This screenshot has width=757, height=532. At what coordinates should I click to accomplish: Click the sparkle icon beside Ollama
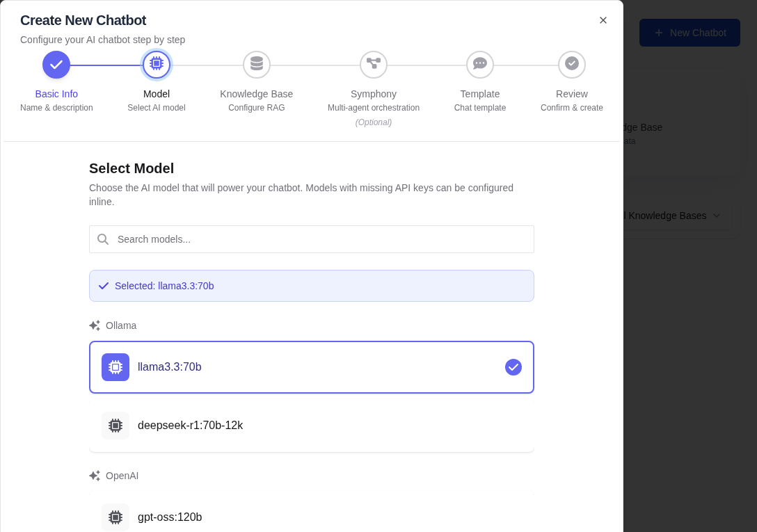click(x=95, y=325)
